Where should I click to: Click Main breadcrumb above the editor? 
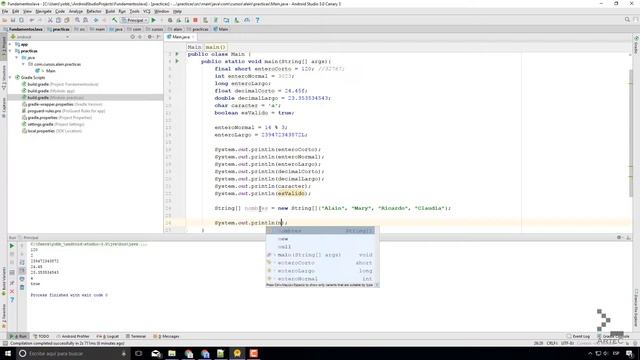194,47
